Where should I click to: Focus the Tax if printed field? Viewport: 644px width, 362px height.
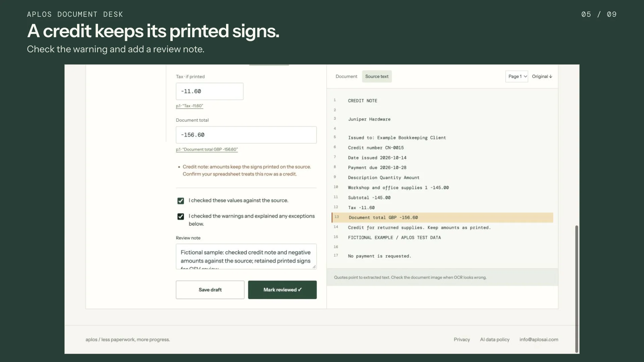coord(210,91)
